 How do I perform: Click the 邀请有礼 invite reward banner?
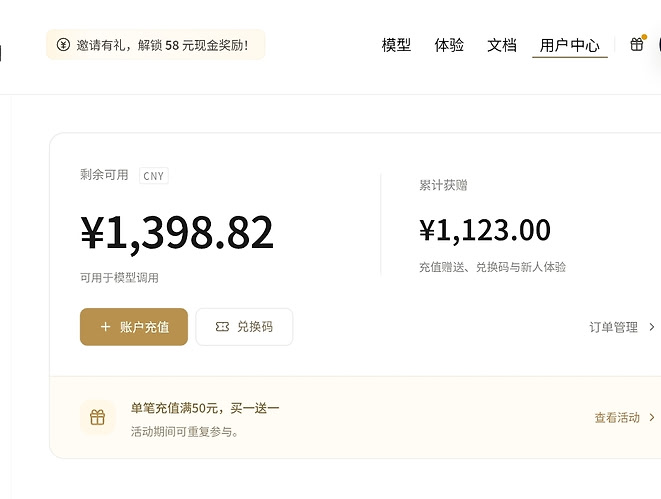point(156,44)
